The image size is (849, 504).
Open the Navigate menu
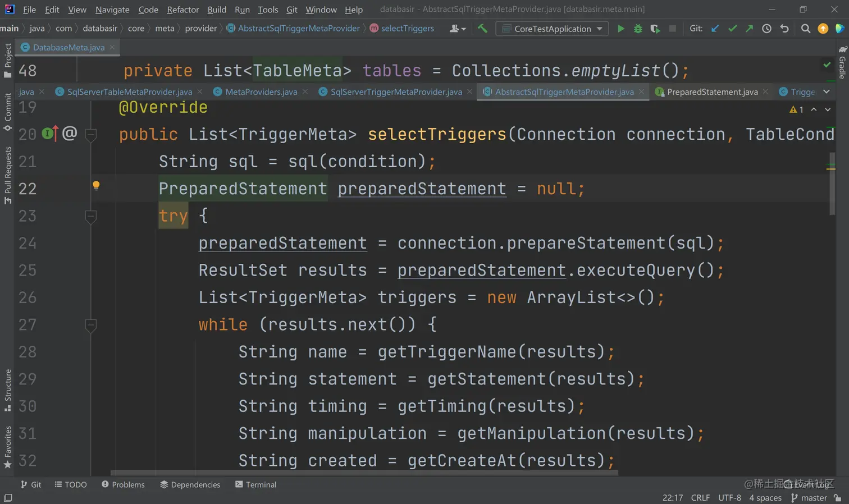[112, 10]
